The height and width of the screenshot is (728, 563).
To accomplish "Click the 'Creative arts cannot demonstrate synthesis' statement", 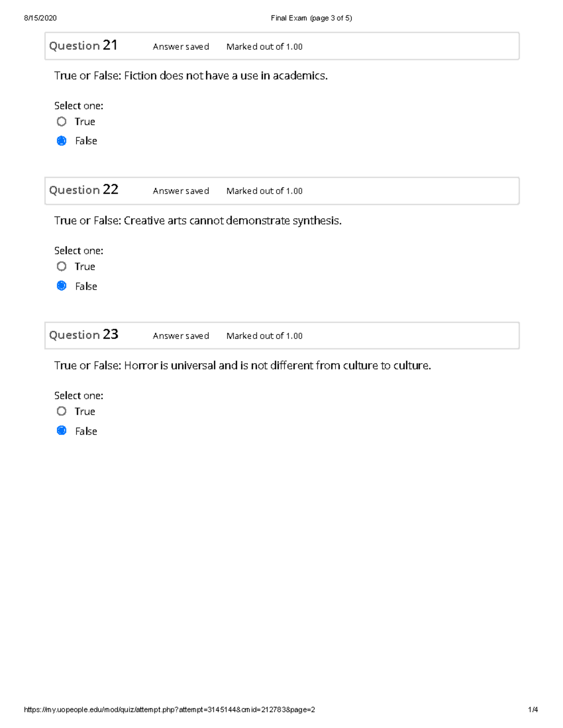I will coord(198,221).
